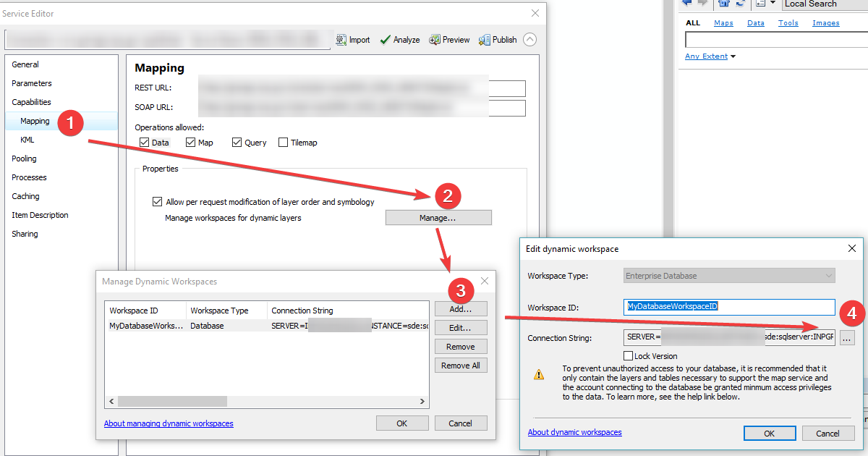Image resolution: width=868 pixels, height=456 pixels.
Task: Toggle the Map operation checkbox
Action: [190, 143]
